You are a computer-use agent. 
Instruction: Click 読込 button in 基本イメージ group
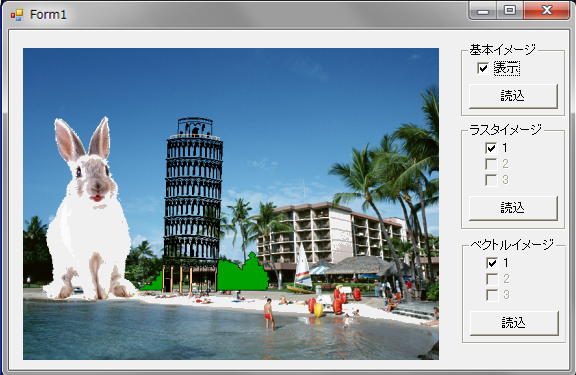point(513,96)
